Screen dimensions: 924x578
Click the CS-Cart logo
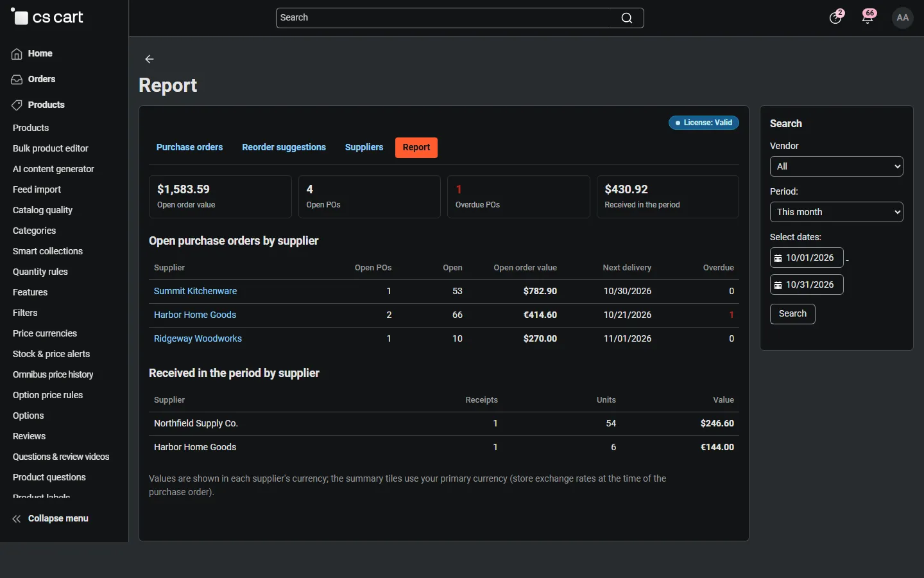tap(47, 17)
